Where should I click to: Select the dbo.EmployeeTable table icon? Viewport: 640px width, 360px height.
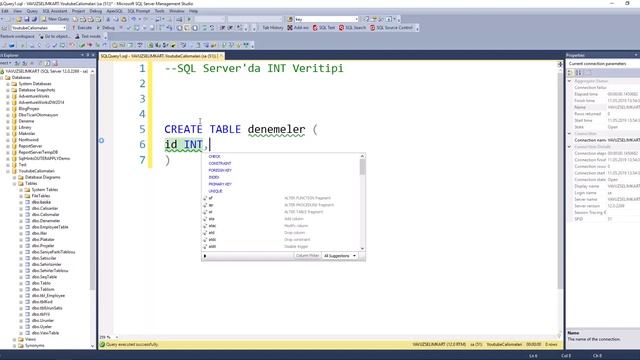point(27,227)
